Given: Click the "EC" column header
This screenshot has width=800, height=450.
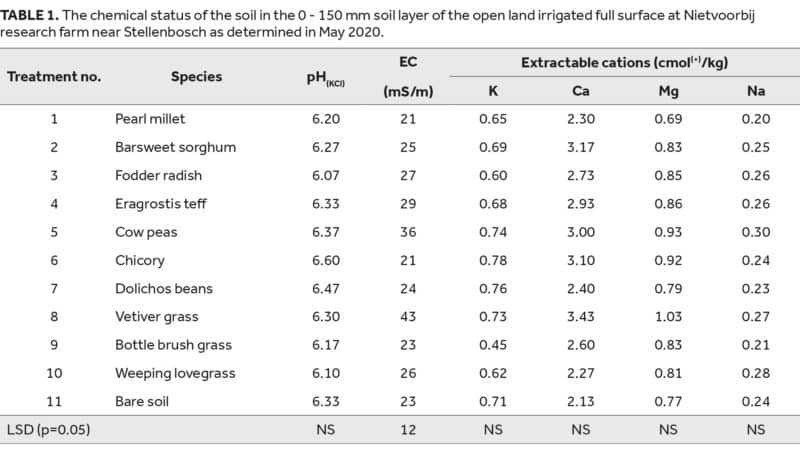Looking at the screenshot, I should [406, 62].
